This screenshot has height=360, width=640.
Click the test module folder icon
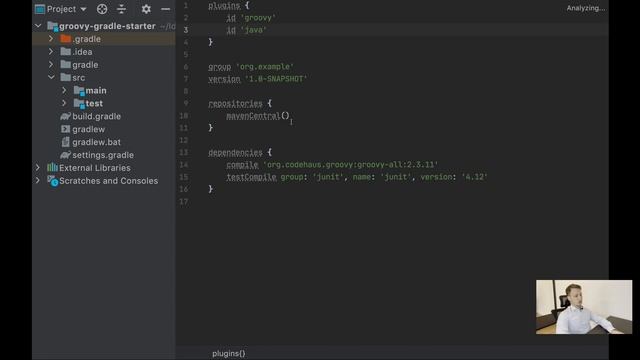point(79,104)
